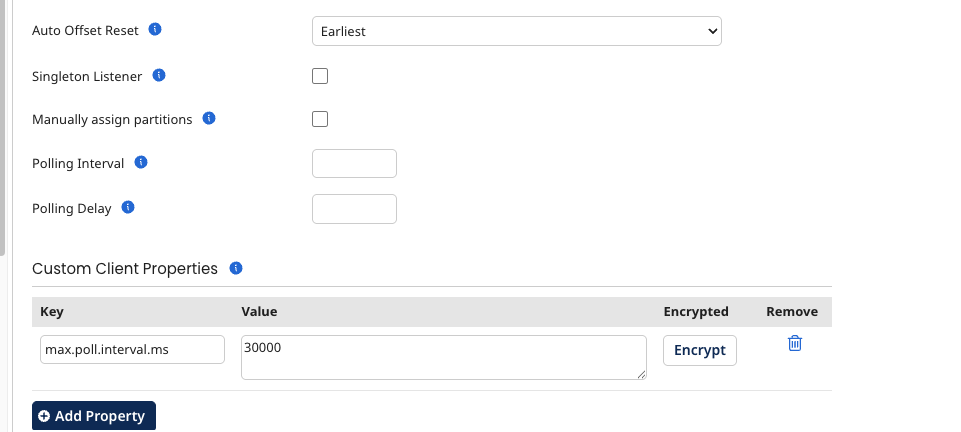Screen dimensions: 961x432
Task: Open the Auto Offset Reset dropdown
Action: pos(516,31)
